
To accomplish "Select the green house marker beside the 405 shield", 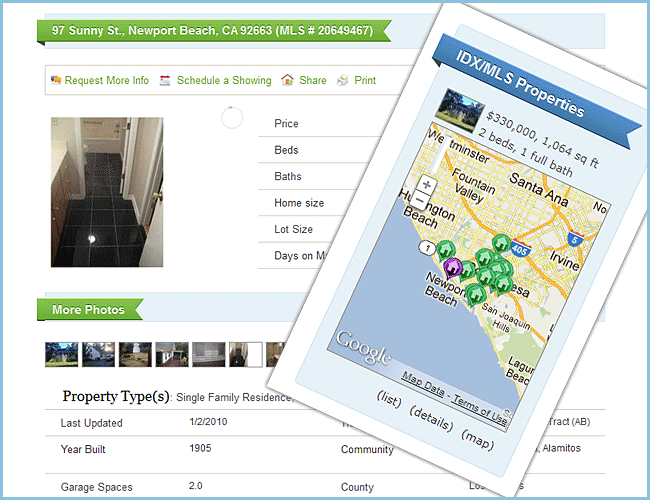I will [x=501, y=244].
